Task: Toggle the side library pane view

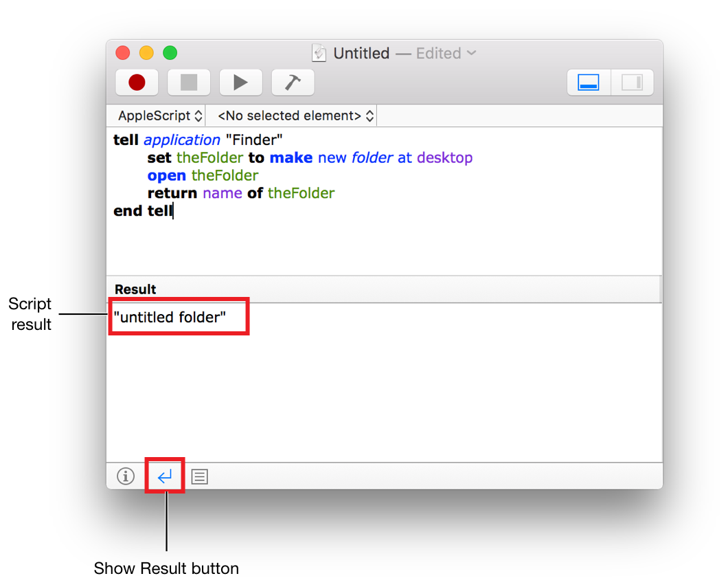Action: (x=632, y=82)
